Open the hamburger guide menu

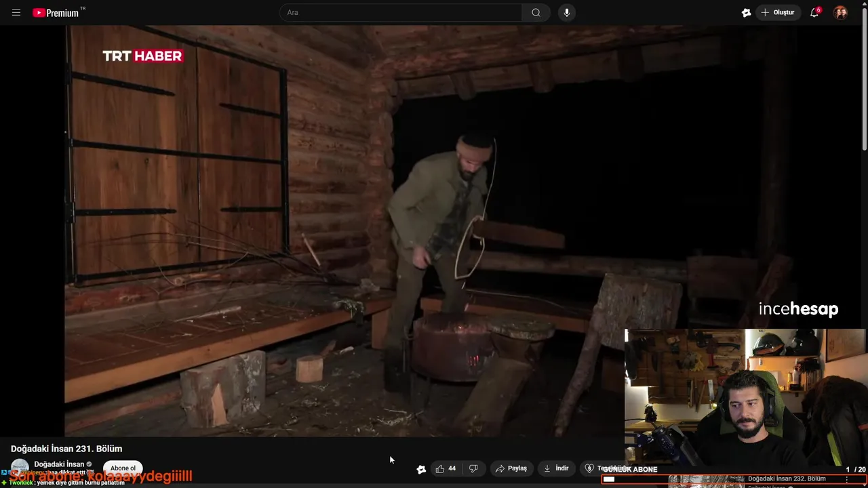pyautogui.click(x=16, y=13)
